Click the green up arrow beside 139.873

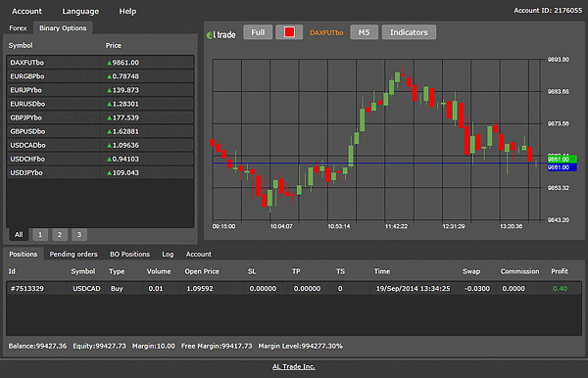(109, 91)
